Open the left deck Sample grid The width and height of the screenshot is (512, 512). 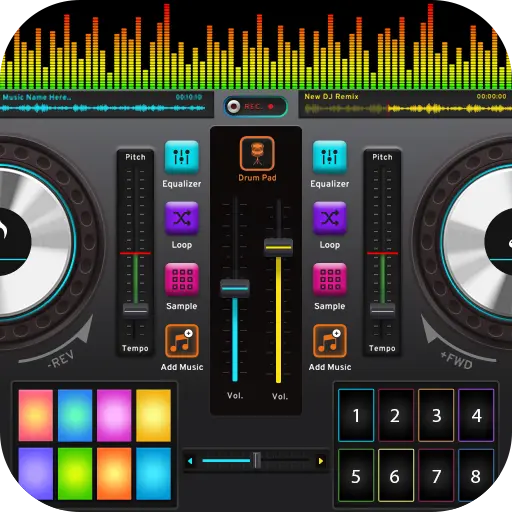click(182, 279)
